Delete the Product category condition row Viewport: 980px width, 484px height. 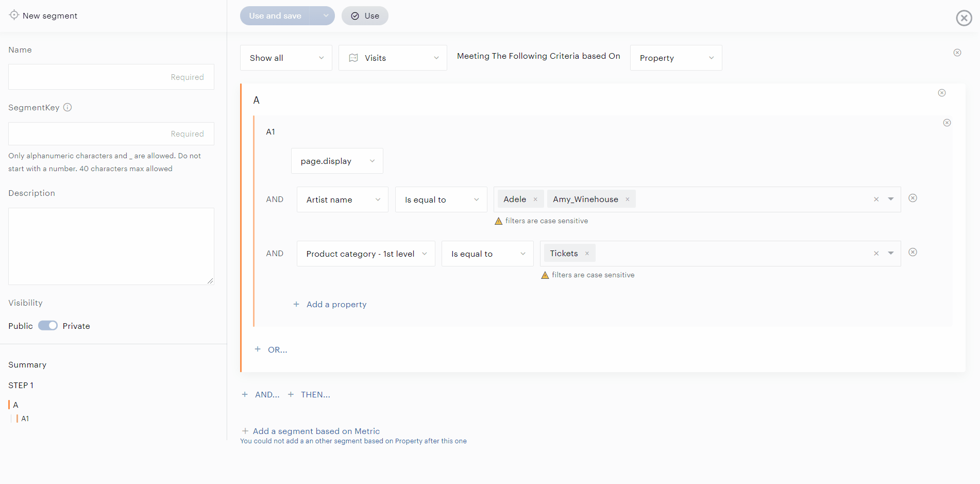click(913, 253)
